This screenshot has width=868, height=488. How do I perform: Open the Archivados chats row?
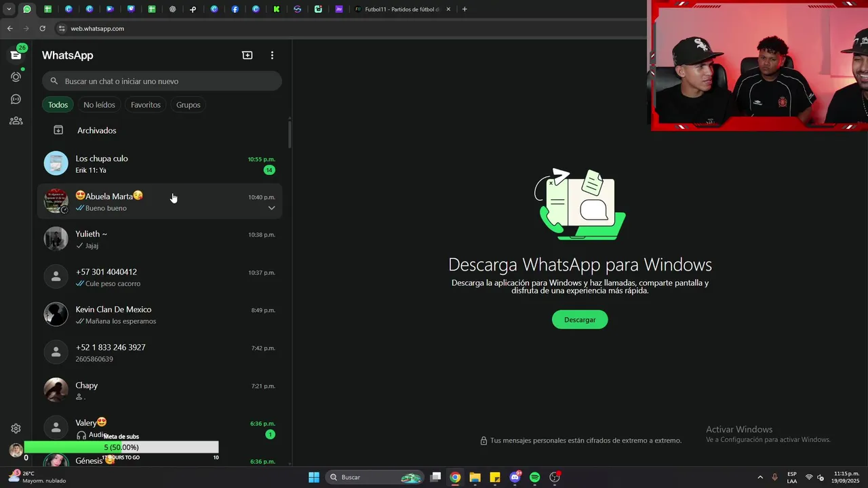click(x=159, y=130)
